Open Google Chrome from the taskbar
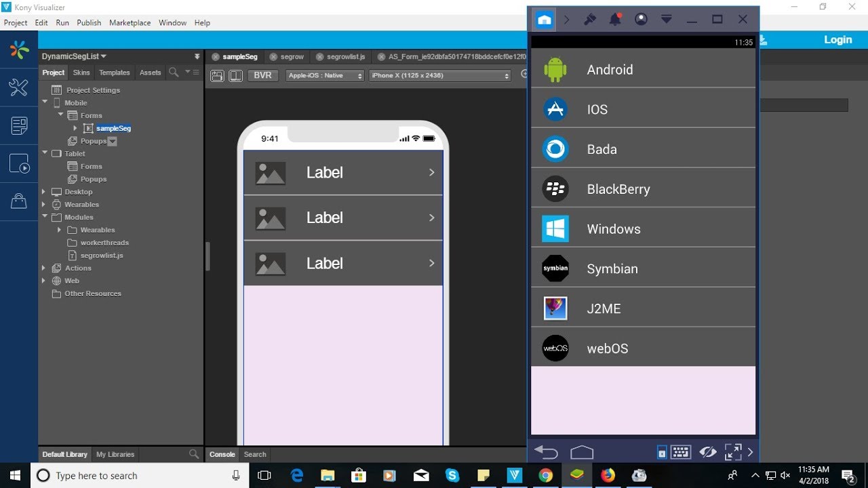Screen dimensions: 868x488 (546, 475)
